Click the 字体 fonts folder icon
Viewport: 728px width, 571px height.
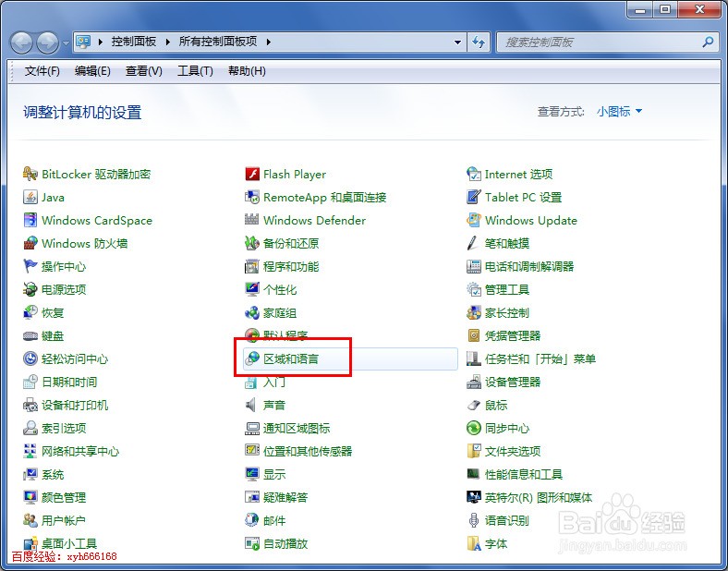474,543
